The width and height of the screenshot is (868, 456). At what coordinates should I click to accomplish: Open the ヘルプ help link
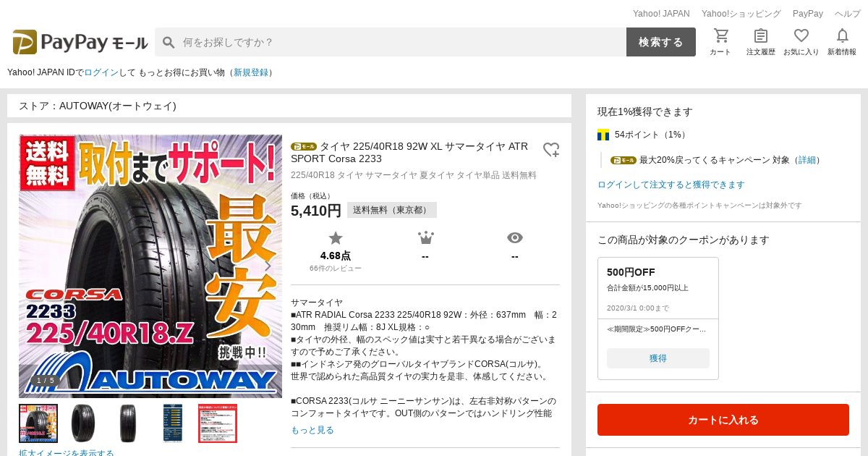click(x=848, y=14)
